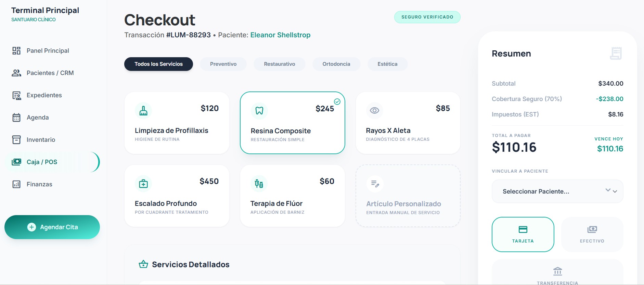
Task: Select Tarjeta as payment method
Action: point(523,234)
